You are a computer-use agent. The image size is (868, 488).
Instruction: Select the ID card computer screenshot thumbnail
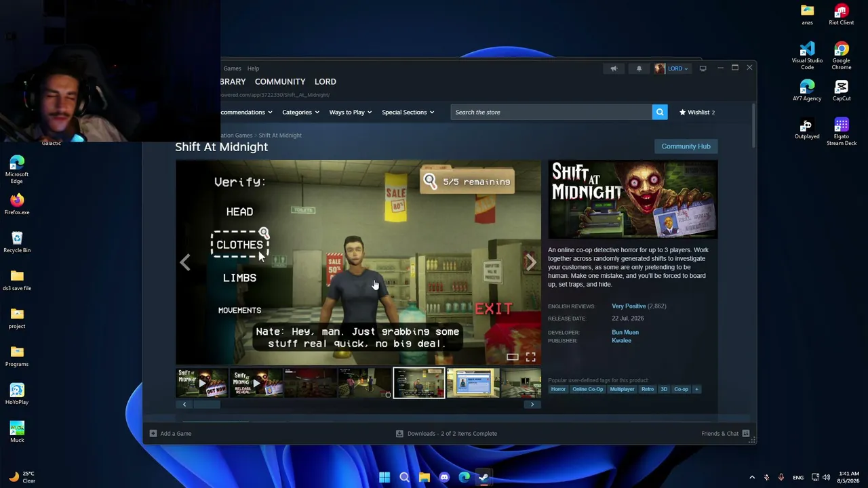pos(473,383)
